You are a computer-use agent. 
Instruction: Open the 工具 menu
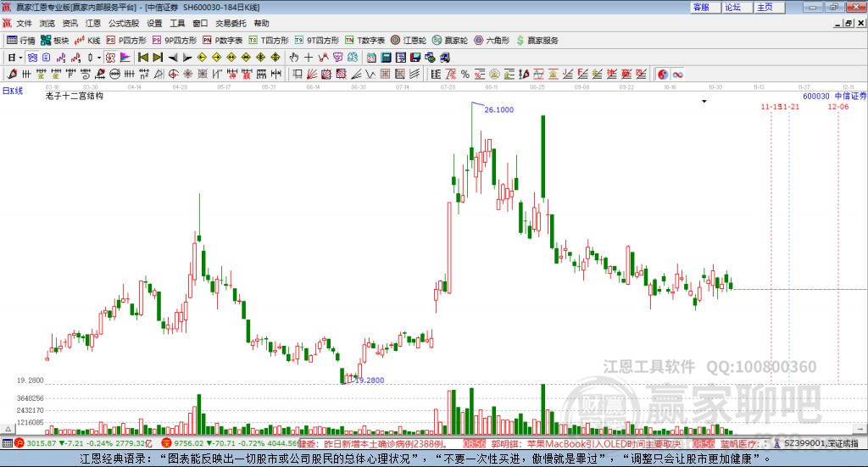click(x=177, y=23)
